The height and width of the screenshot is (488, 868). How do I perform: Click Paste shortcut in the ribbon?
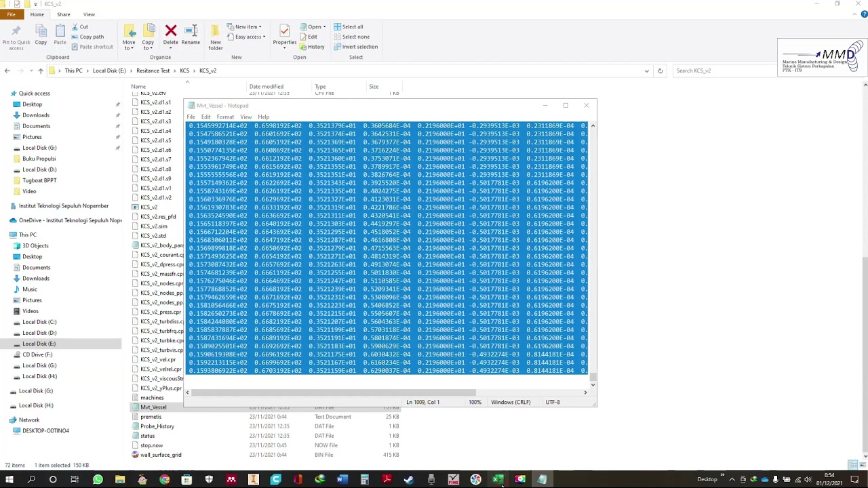pos(92,47)
